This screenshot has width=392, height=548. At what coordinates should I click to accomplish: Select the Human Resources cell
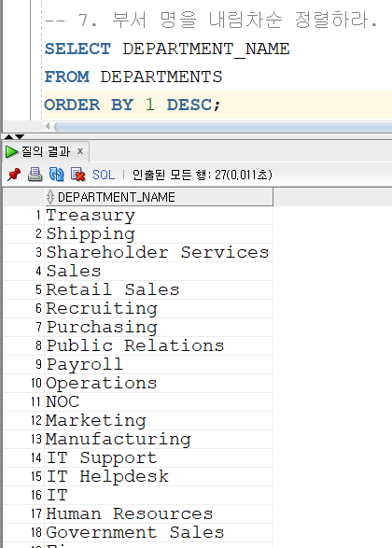(x=159, y=514)
